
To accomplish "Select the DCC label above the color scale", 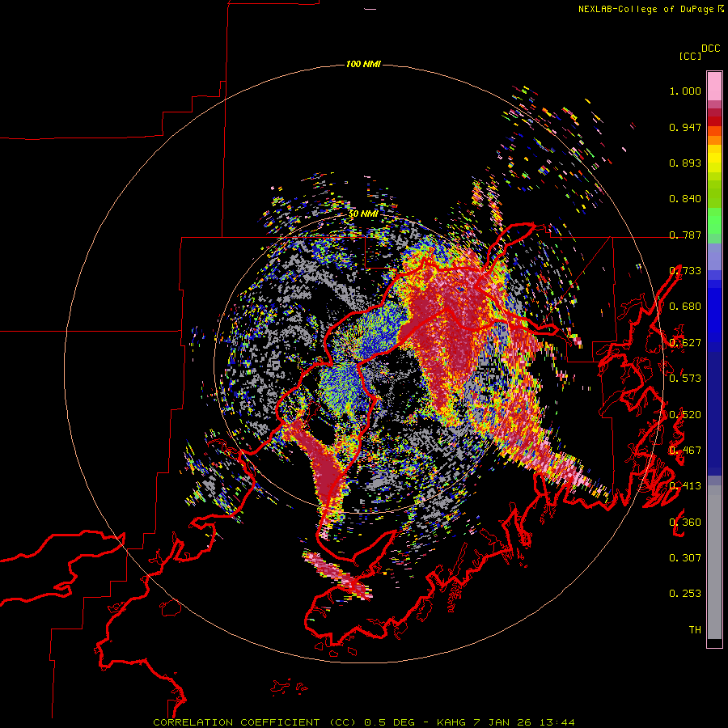I will [710, 49].
